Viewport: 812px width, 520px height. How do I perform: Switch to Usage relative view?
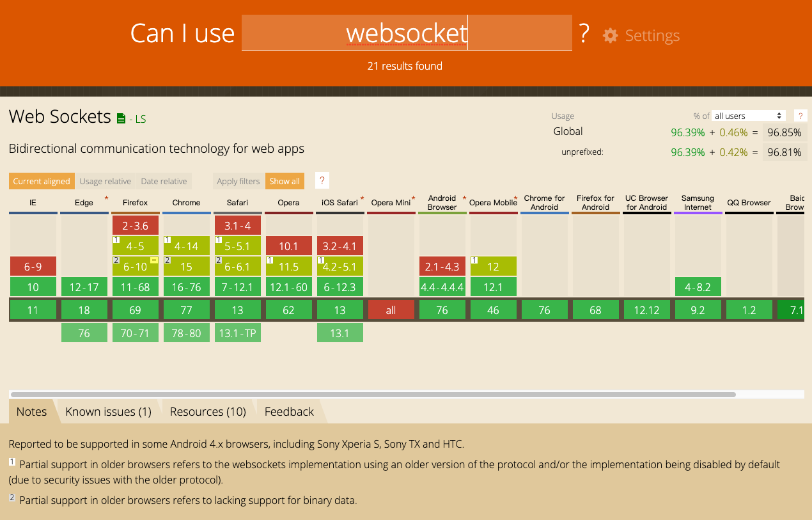(x=105, y=181)
